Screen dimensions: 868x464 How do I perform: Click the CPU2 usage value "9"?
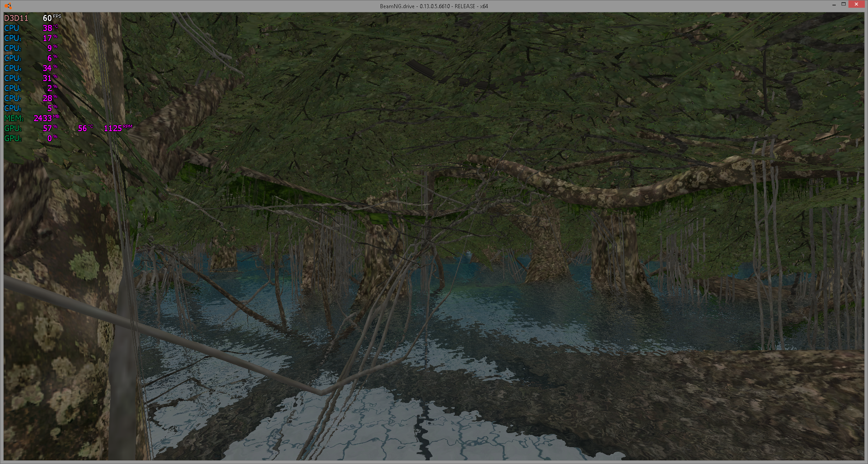pyautogui.click(x=50, y=48)
